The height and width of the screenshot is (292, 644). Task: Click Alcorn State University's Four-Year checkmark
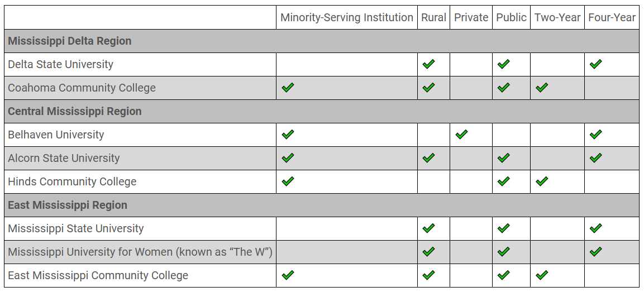point(595,157)
